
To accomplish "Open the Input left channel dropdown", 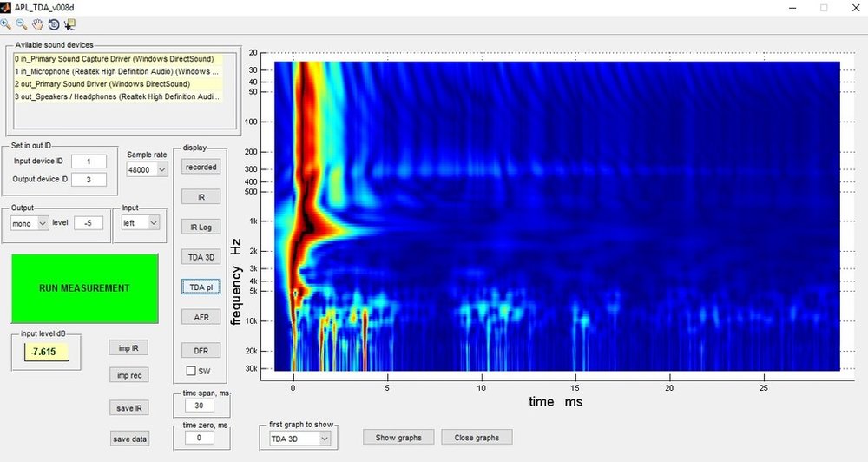I will [141, 223].
